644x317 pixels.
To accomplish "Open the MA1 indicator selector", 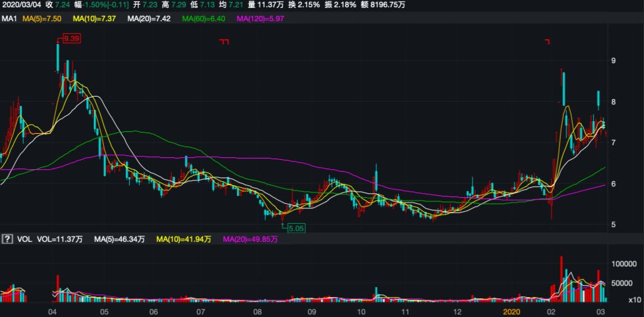I will tap(9, 19).
